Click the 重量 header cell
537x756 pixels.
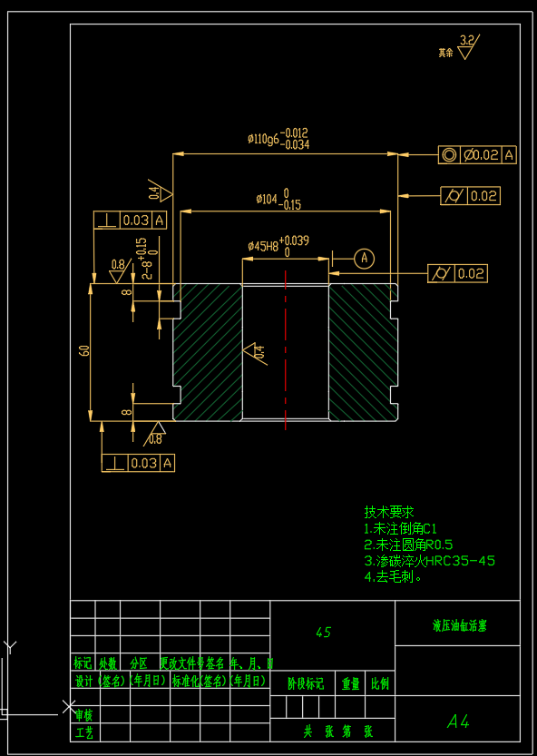click(x=350, y=683)
